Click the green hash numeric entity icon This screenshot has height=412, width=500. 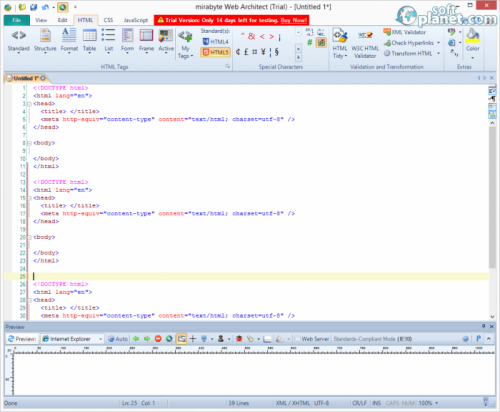[310, 42]
